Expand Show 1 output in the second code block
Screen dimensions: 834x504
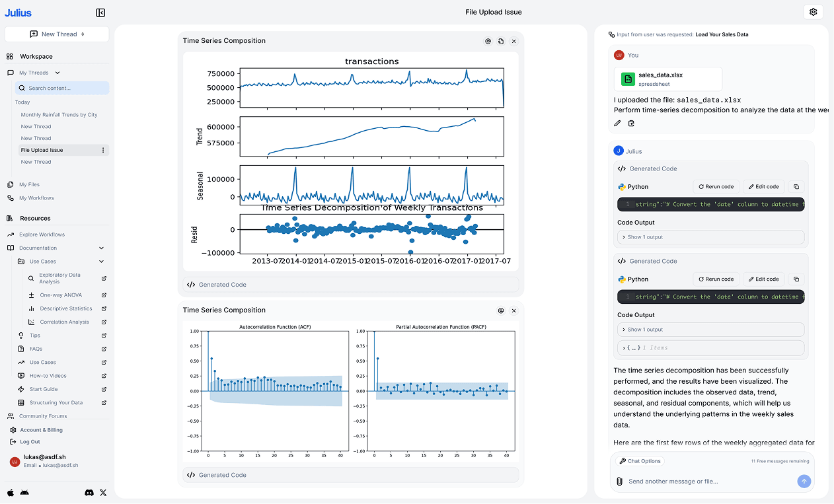point(710,330)
